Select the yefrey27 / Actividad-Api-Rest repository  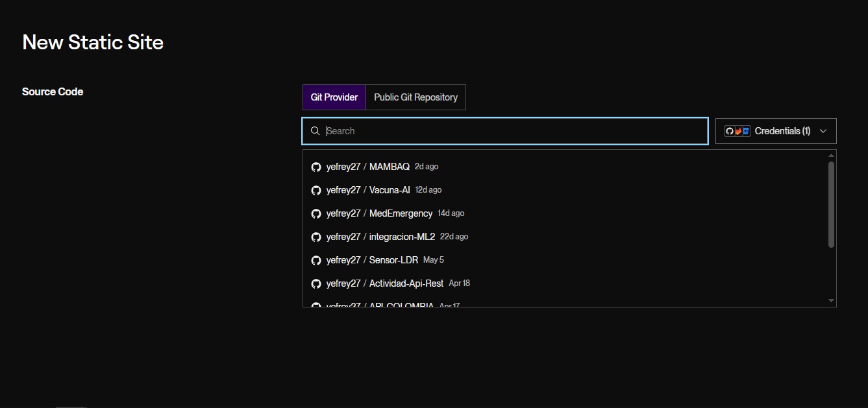(x=565, y=283)
